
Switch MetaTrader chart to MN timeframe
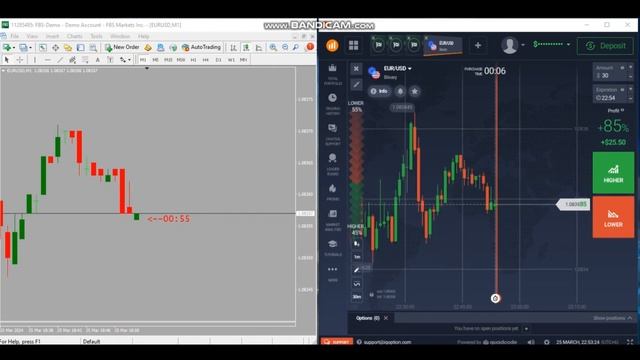pos(244,60)
